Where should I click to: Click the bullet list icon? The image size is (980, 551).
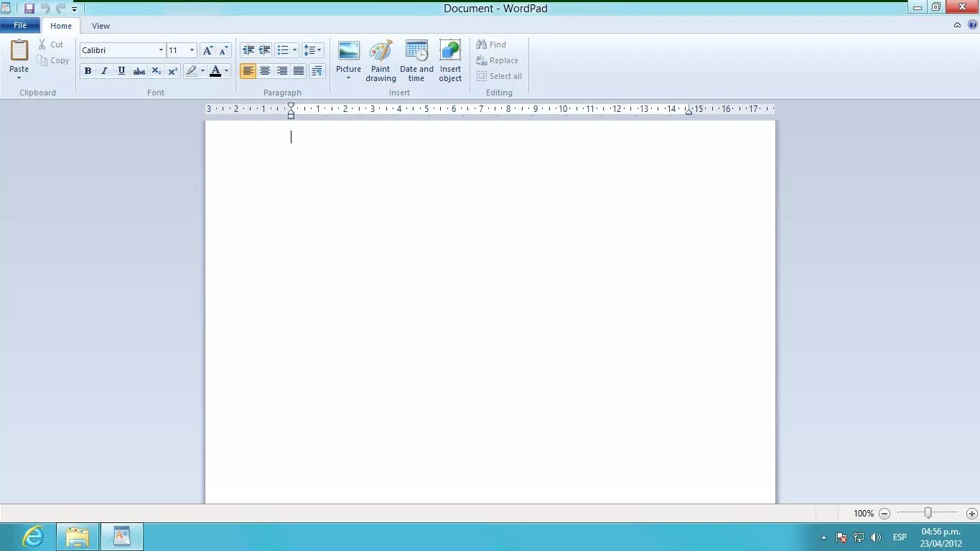click(283, 50)
